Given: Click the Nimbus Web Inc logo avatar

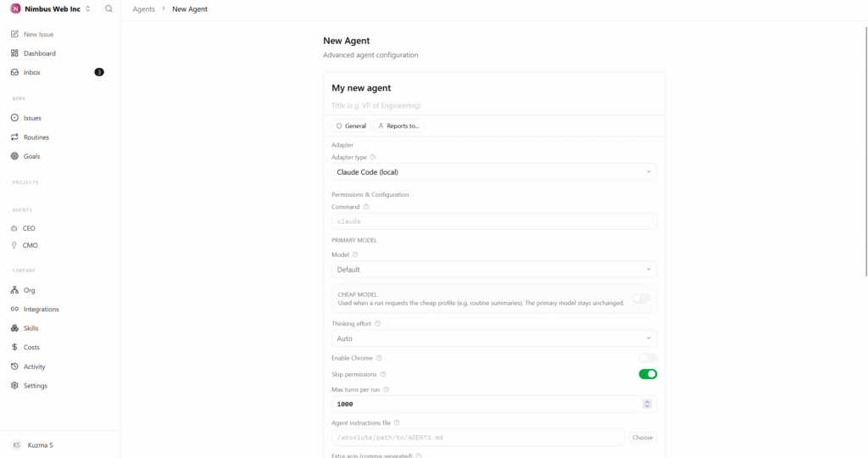Looking at the screenshot, I should click(x=15, y=8).
